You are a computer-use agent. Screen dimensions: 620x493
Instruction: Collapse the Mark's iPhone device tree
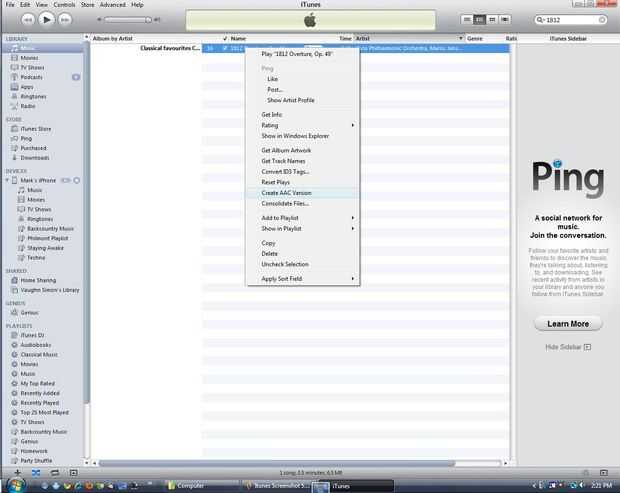[x=7, y=180]
